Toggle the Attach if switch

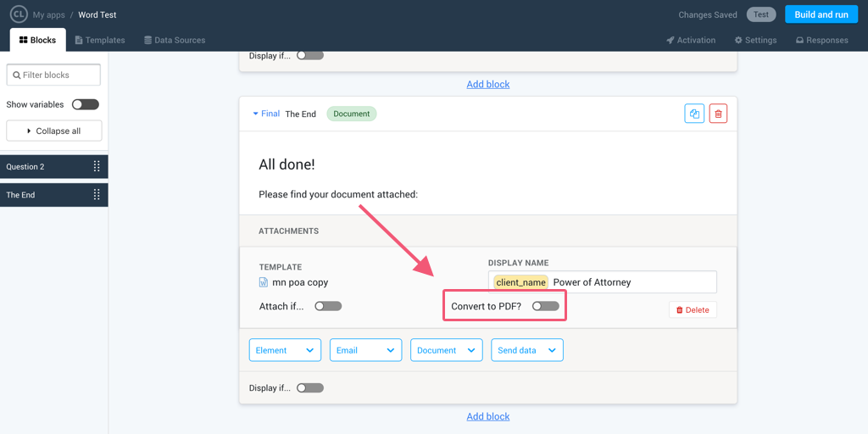[328, 306]
